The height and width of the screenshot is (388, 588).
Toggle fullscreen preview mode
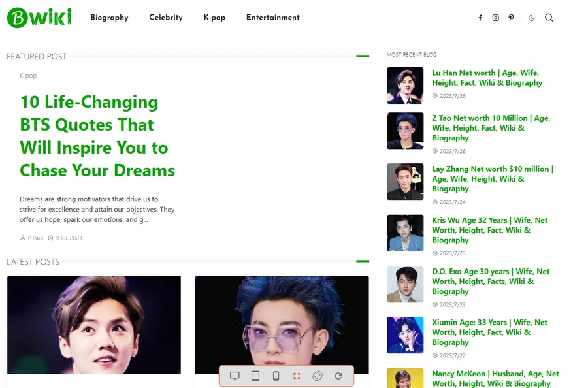tap(296, 376)
